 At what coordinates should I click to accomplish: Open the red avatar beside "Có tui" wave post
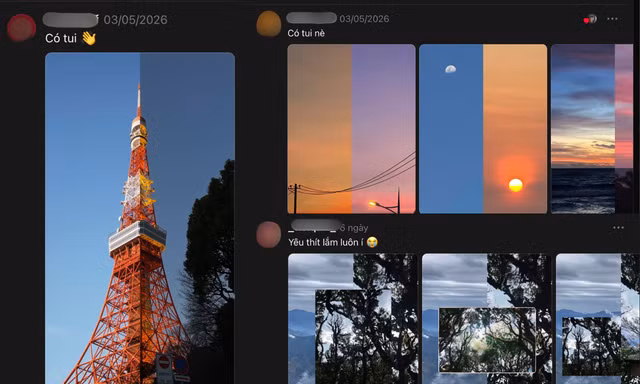point(22,28)
